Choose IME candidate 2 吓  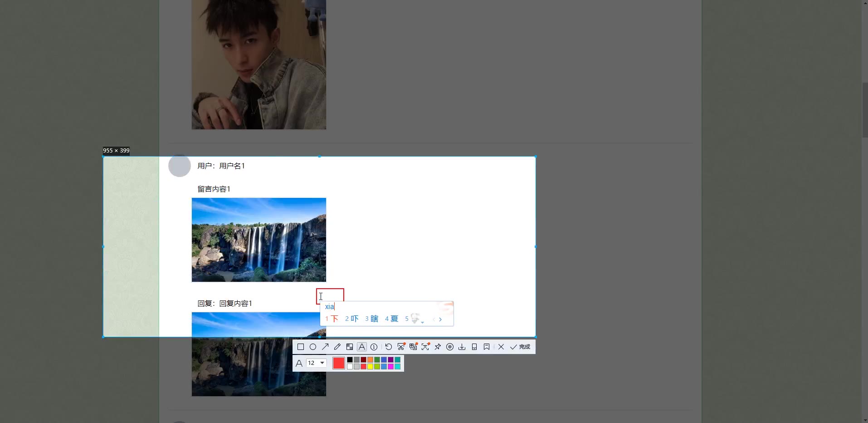(x=352, y=319)
